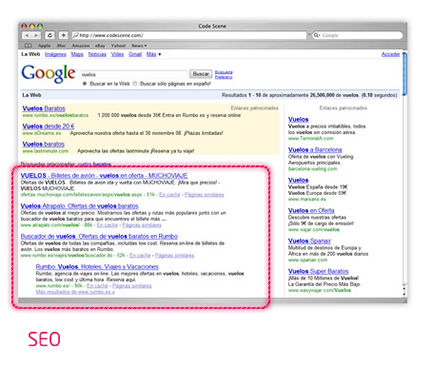Reload the page with the refresh button
This screenshot has width=433, height=367.
coord(50,35)
